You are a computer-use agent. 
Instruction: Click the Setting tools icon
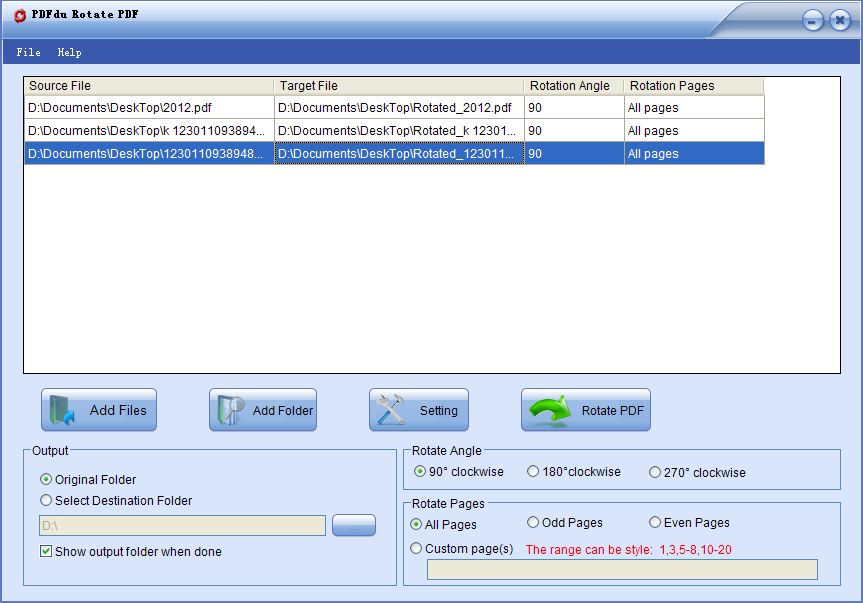[x=390, y=409]
